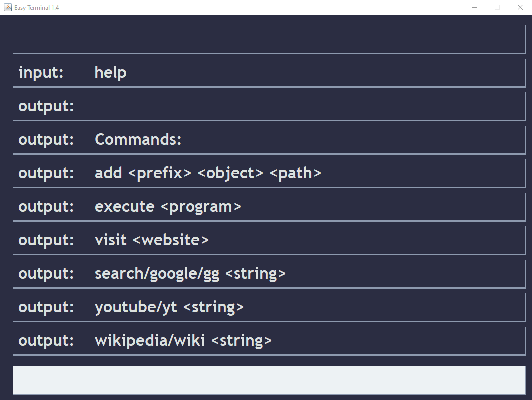The width and height of the screenshot is (532, 400).
Task: Click the "output:" label beside wikipedia/wiki
Action: click(x=46, y=340)
